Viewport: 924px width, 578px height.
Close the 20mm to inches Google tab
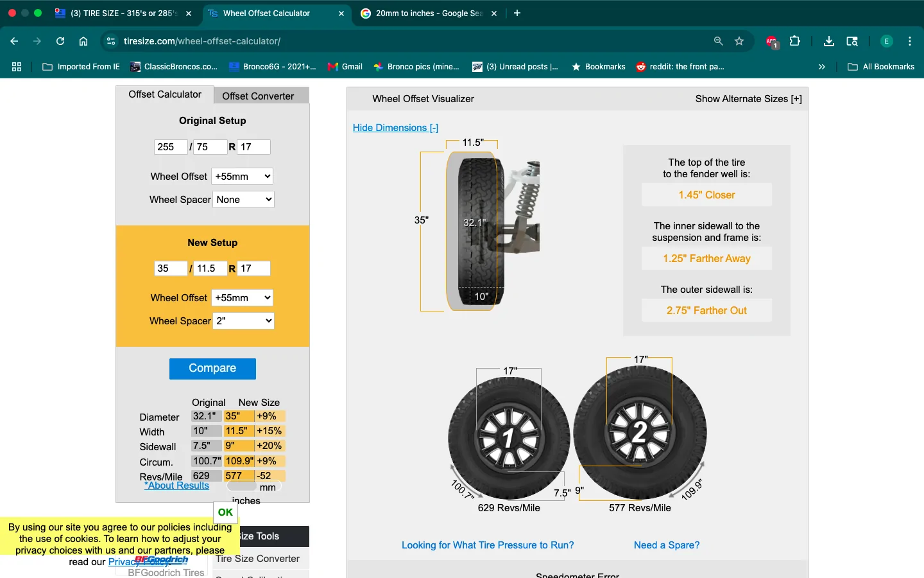point(494,13)
